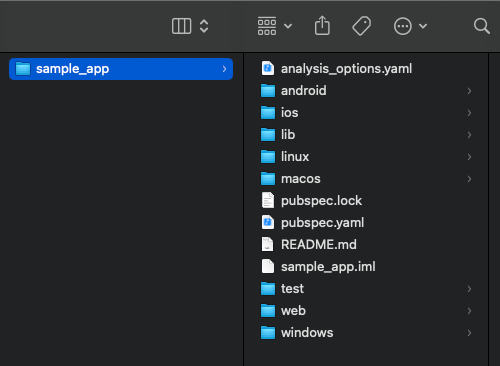Select the pubspec.lock file
The height and width of the screenshot is (366, 500).
click(365, 201)
